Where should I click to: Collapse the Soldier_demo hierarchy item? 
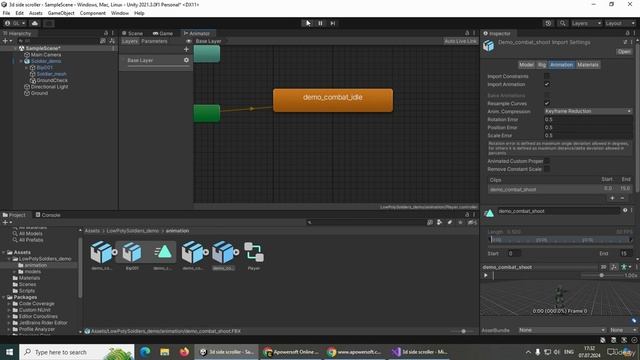pyautogui.click(x=21, y=61)
